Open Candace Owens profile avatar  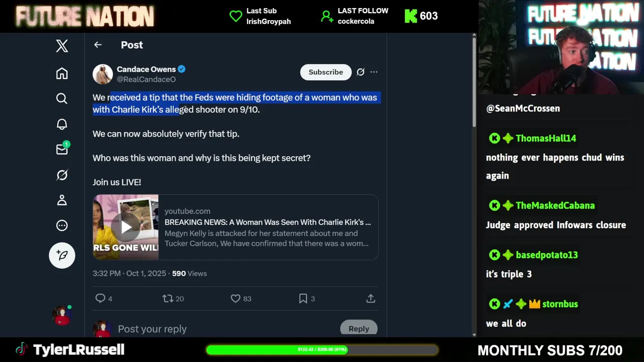pyautogui.click(x=103, y=74)
